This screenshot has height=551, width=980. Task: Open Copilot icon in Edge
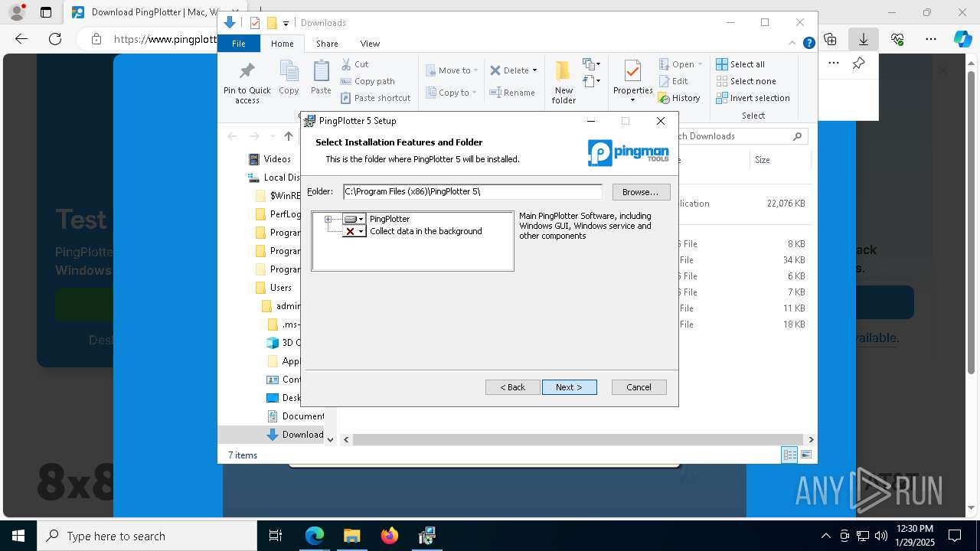point(962,39)
